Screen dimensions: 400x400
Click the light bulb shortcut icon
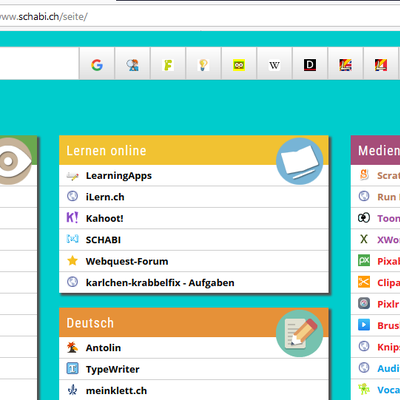point(203,65)
